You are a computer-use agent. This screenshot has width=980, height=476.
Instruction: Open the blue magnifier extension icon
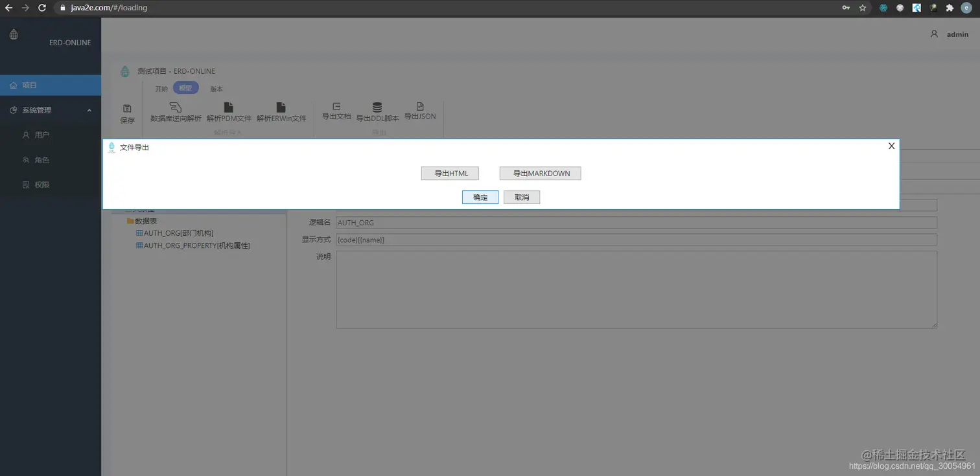916,8
